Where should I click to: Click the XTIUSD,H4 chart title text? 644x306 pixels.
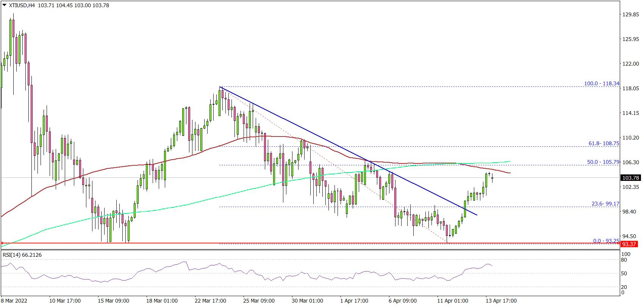point(22,5)
